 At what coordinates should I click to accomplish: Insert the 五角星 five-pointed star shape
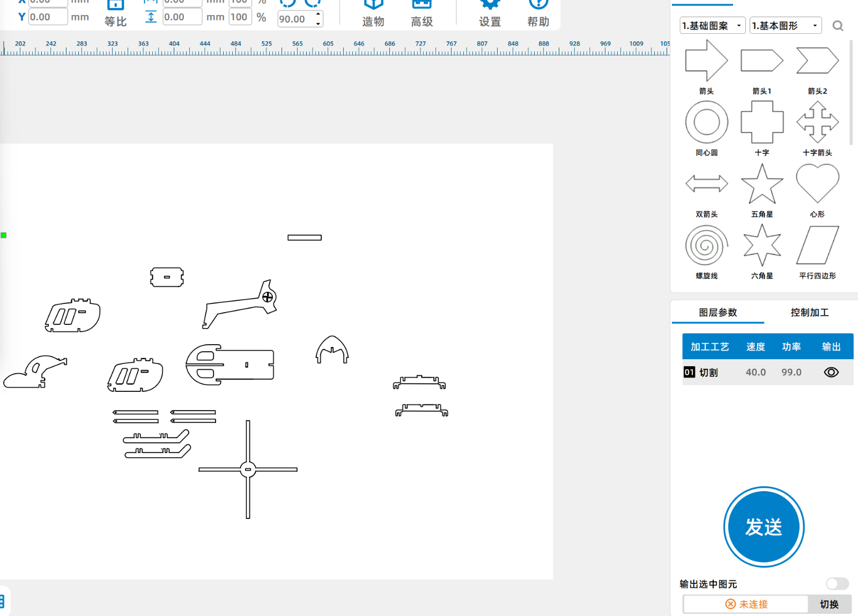(761, 184)
